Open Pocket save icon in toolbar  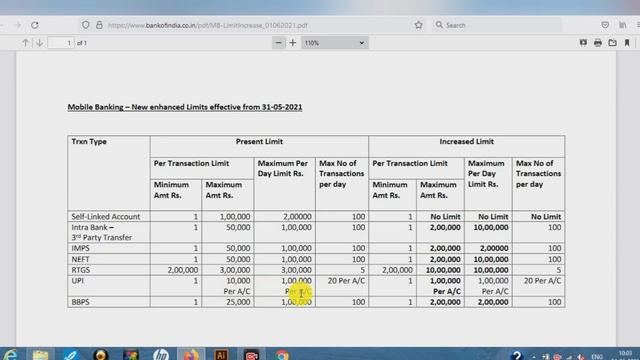[x=605, y=25]
